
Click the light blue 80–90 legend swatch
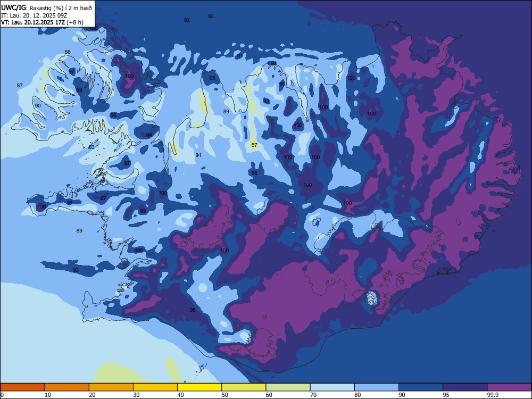pyautogui.click(x=377, y=387)
